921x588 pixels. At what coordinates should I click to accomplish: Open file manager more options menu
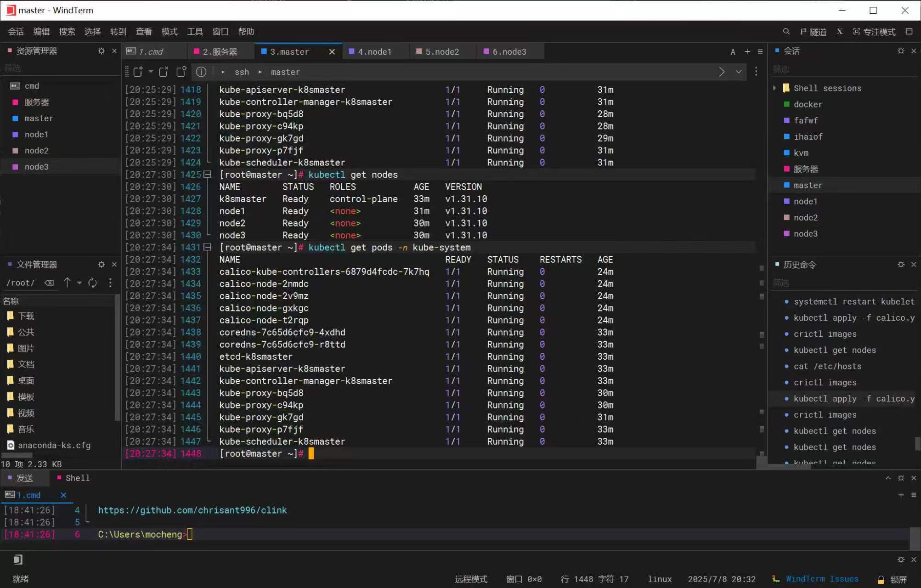click(110, 283)
